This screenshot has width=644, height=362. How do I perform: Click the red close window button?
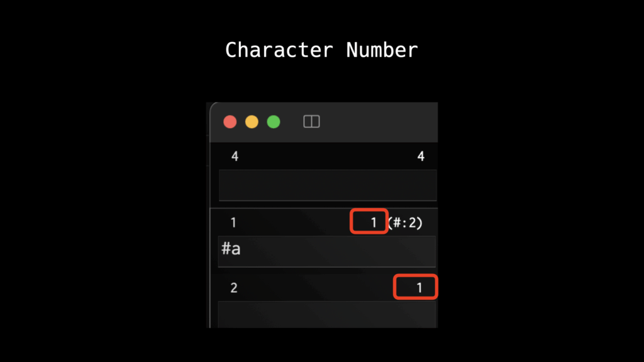230,122
